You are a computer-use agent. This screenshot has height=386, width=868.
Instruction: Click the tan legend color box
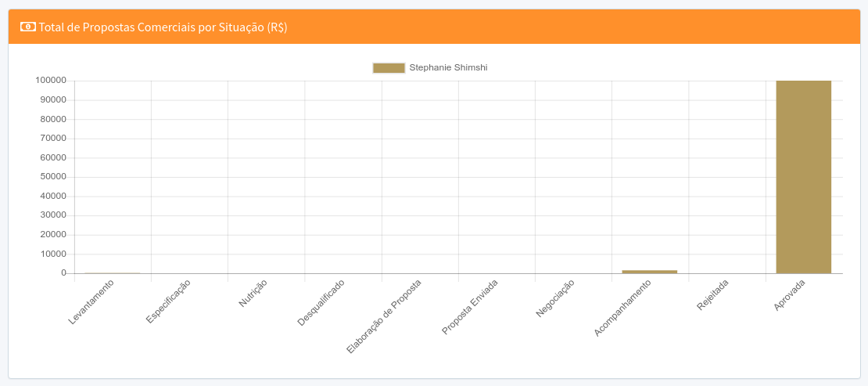[389, 68]
